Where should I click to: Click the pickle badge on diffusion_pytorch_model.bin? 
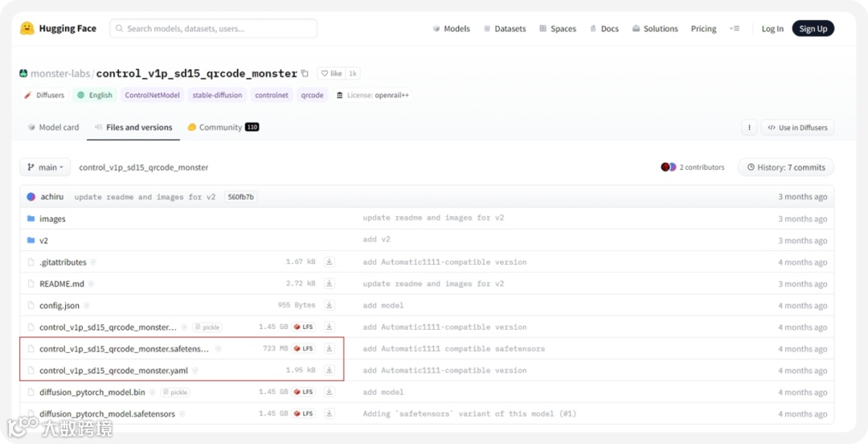tap(175, 392)
